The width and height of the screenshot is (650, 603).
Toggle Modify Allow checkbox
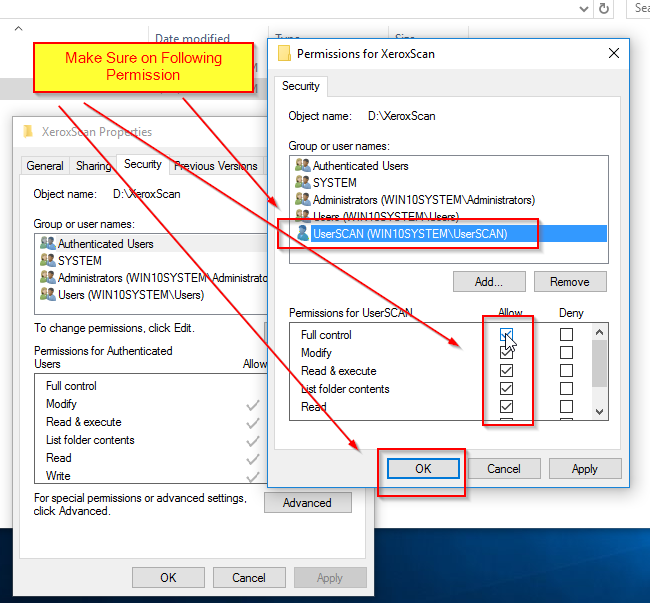click(x=506, y=353)
